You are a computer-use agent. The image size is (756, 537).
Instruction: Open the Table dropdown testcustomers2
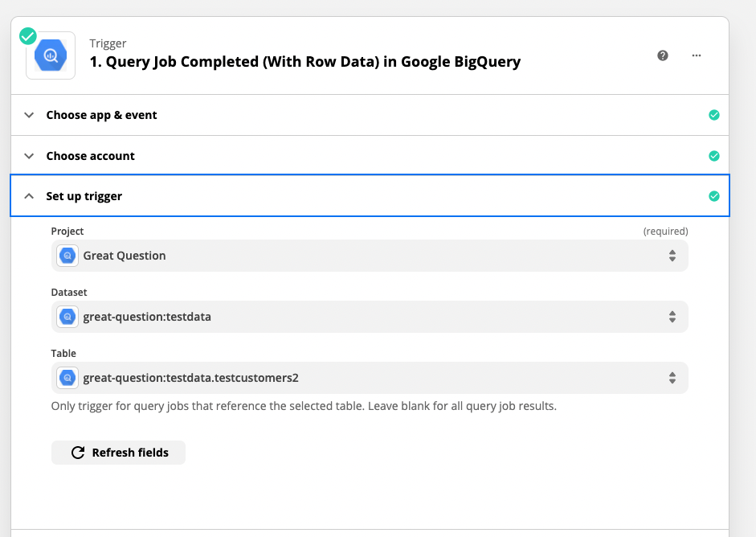(x=370, y=378)
